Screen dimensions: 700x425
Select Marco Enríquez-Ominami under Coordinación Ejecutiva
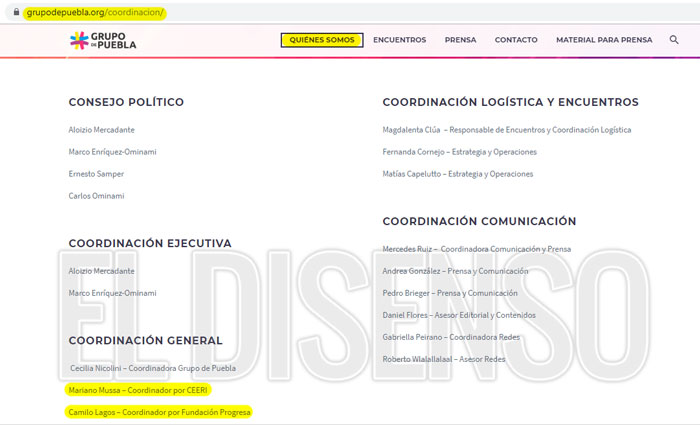112,293
